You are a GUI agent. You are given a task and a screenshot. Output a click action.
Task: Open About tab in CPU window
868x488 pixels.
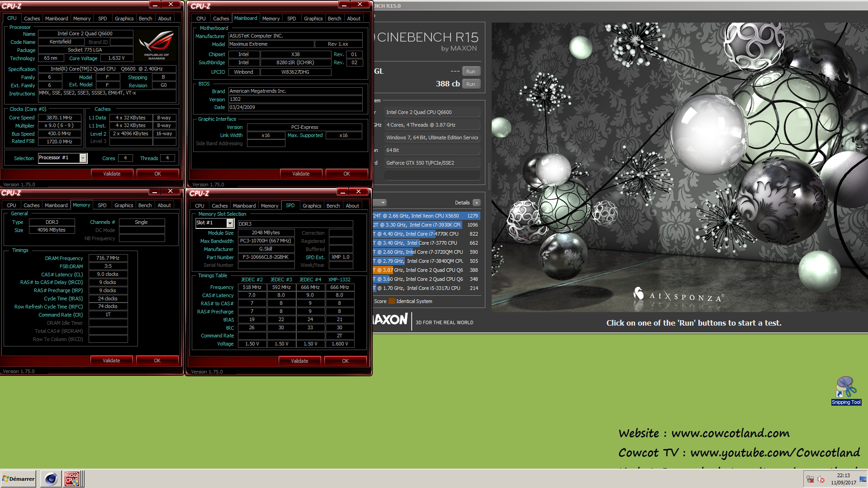(165, 19)
